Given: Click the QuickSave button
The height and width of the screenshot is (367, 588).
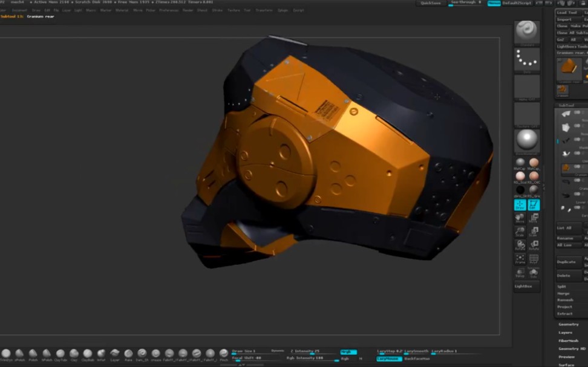Looking at the screenshot, I should [x=431, y=3].
